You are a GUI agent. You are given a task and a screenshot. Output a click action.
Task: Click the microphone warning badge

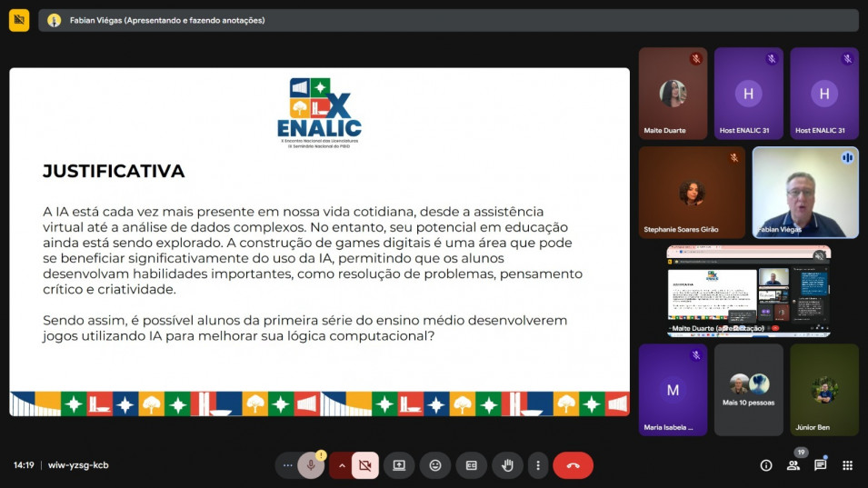tap(321, 455)
